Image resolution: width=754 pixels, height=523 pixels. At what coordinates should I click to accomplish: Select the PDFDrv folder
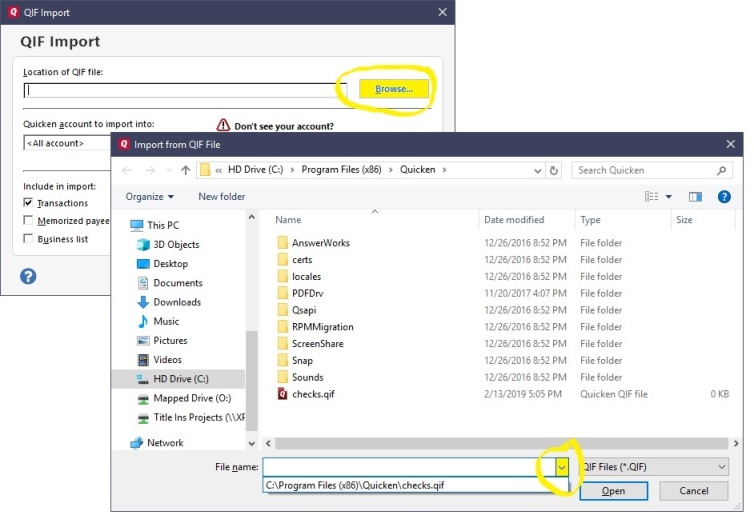(307, 293)
